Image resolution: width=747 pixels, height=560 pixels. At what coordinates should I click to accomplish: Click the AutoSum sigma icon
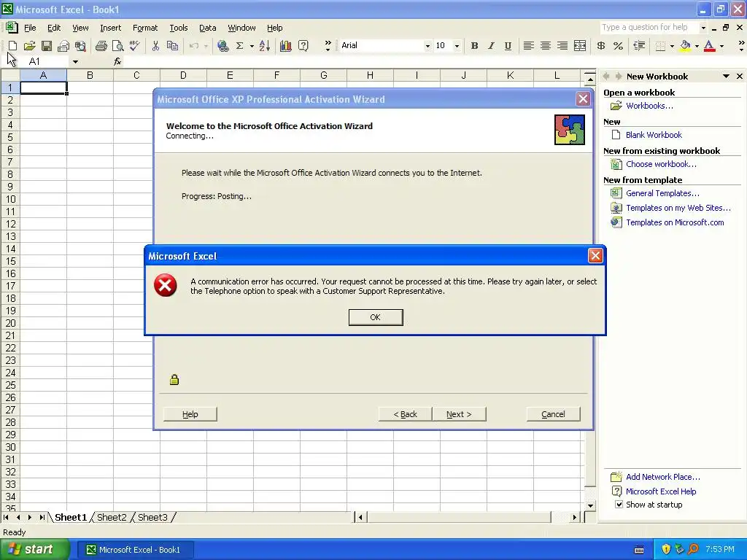(239, 46)
